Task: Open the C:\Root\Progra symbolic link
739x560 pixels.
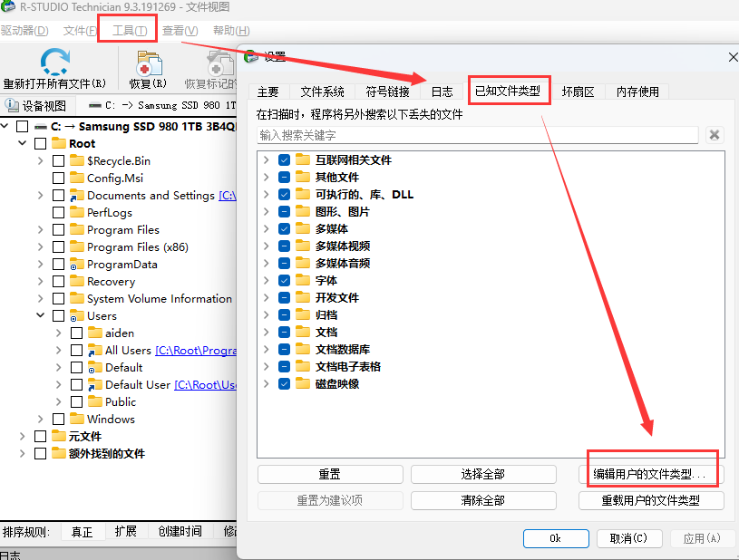Action: [196, 351]
